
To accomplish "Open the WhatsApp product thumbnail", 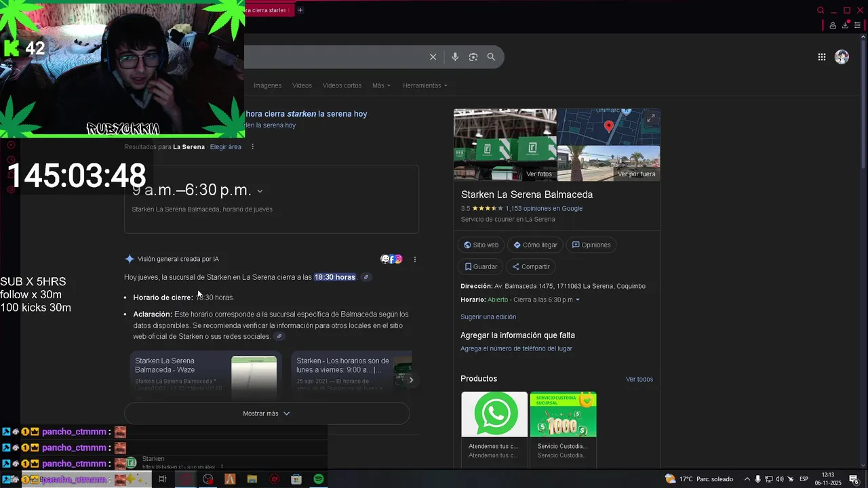I will pyautogui.click(x=494, y=414).
